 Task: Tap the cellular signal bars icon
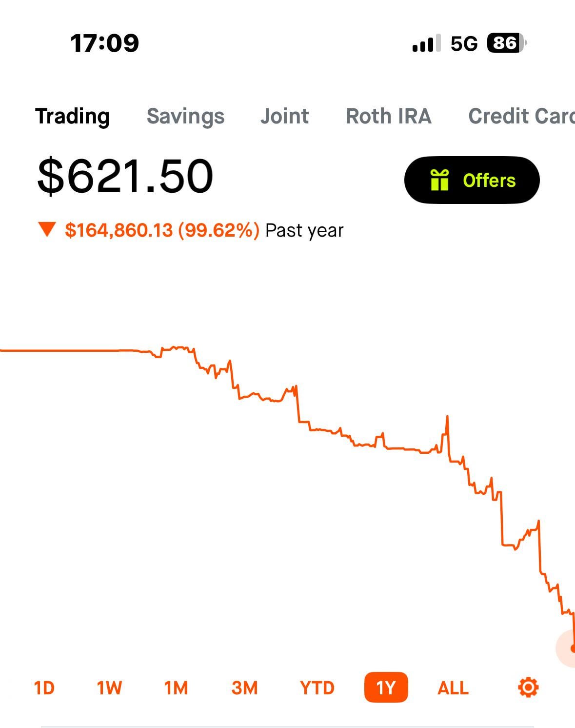click(426, 43)
